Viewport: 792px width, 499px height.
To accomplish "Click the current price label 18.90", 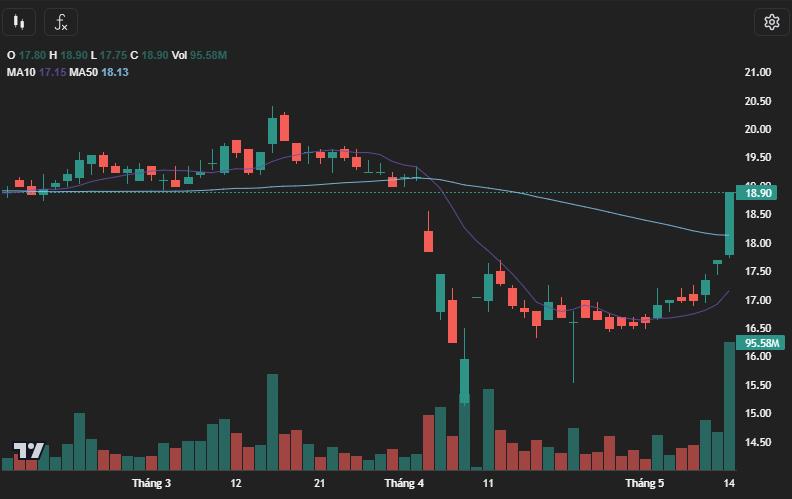I will click(759, 192).
